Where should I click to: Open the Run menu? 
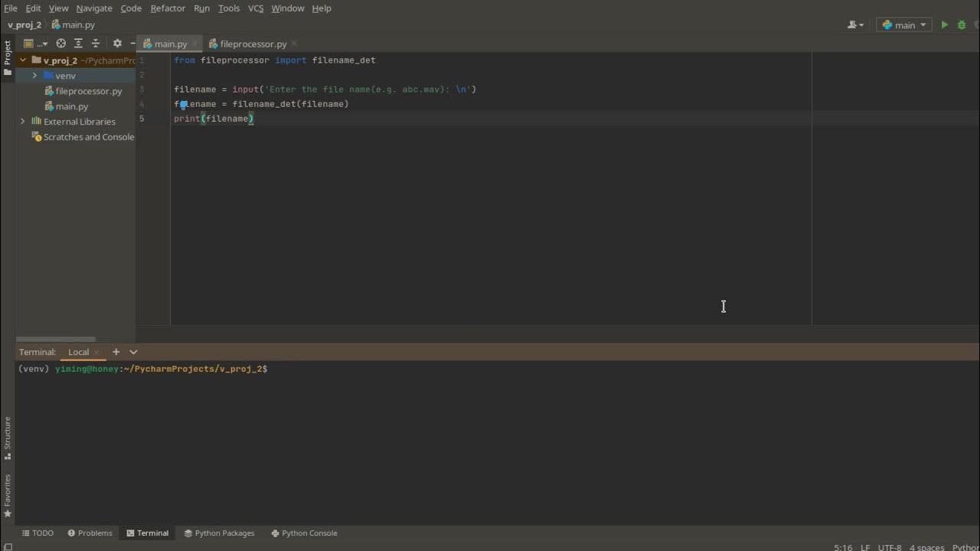pyautogui.click(x=201, y=8)
